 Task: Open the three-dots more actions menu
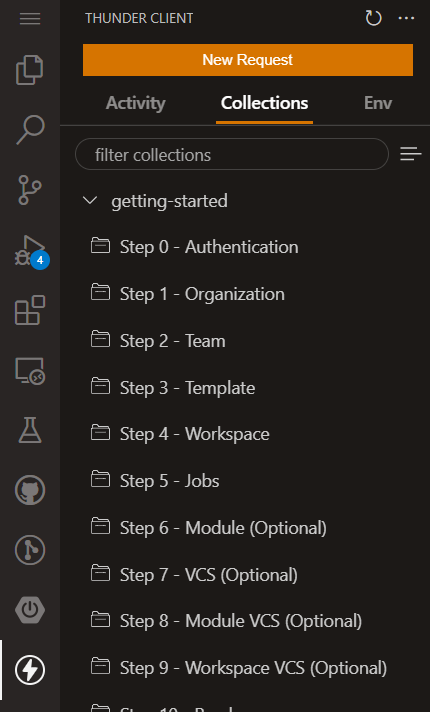pyautogui.click(x=406, y=18)
